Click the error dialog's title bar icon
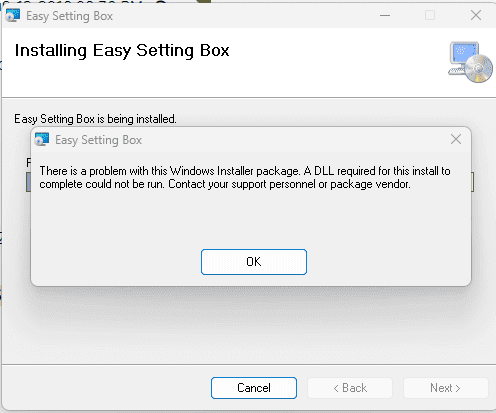The width and height of the screenshot is (496, 413). tap(42, 139)
